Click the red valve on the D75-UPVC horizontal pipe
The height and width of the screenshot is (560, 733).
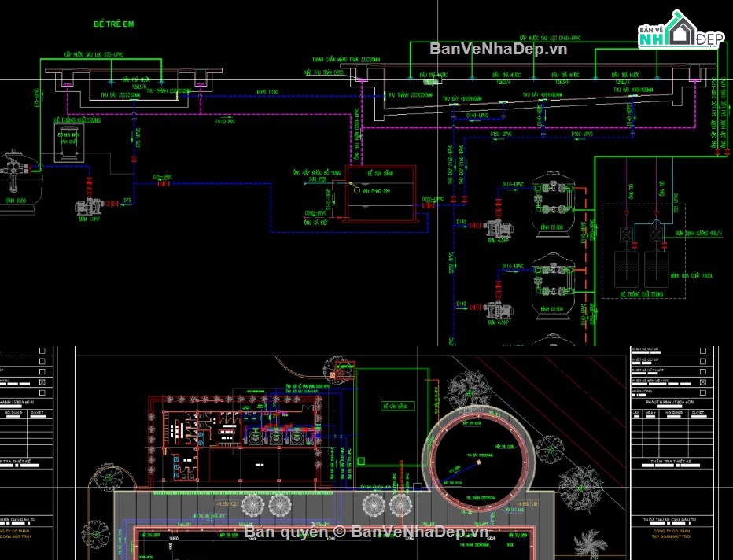pos(164,184)
